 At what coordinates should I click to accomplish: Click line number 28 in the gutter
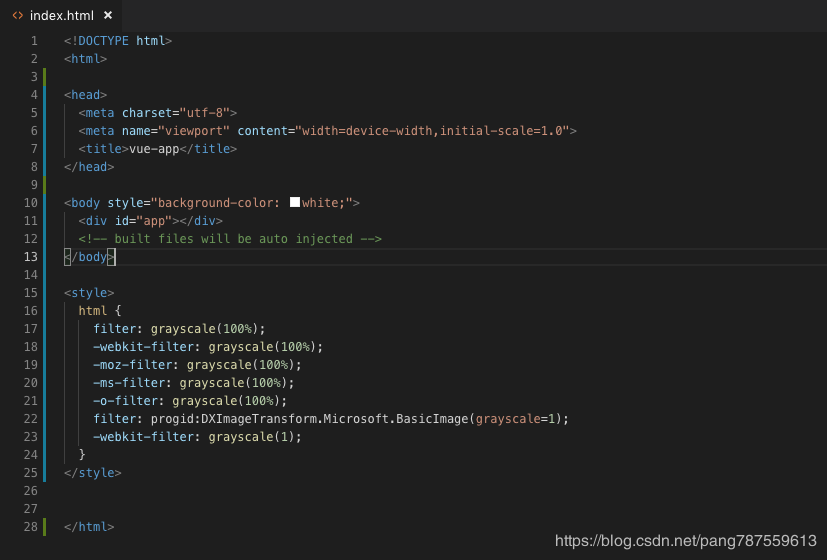(x=31, y=527)
